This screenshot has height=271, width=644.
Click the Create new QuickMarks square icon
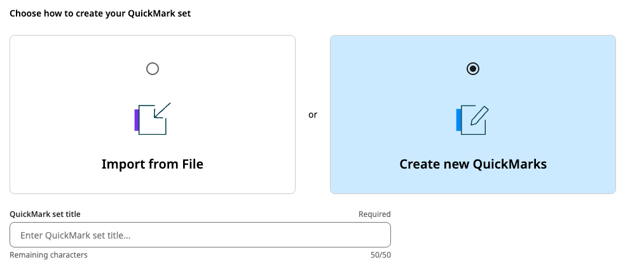point(473,121)
